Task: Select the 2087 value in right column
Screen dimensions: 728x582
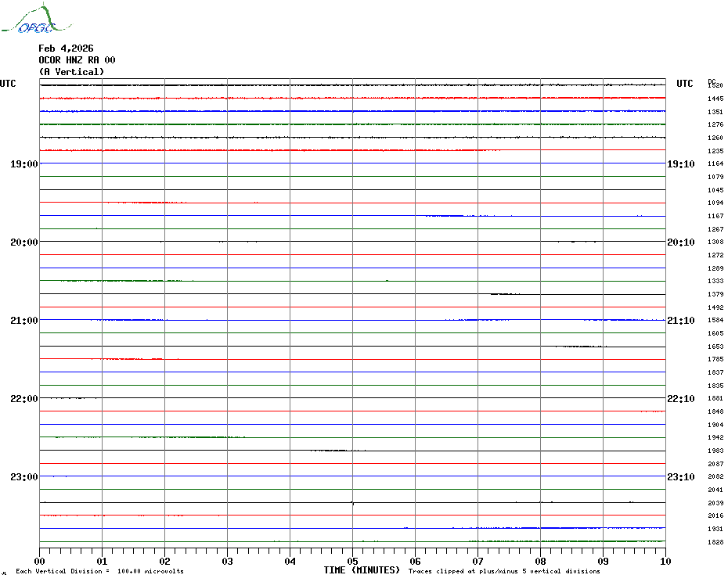Action: click(715, 464)
